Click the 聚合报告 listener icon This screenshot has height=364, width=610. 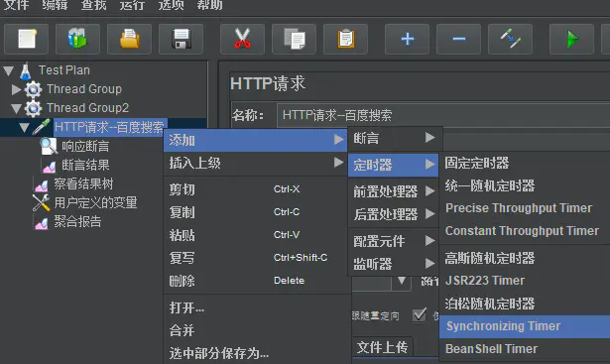click(x=42, y=223)
